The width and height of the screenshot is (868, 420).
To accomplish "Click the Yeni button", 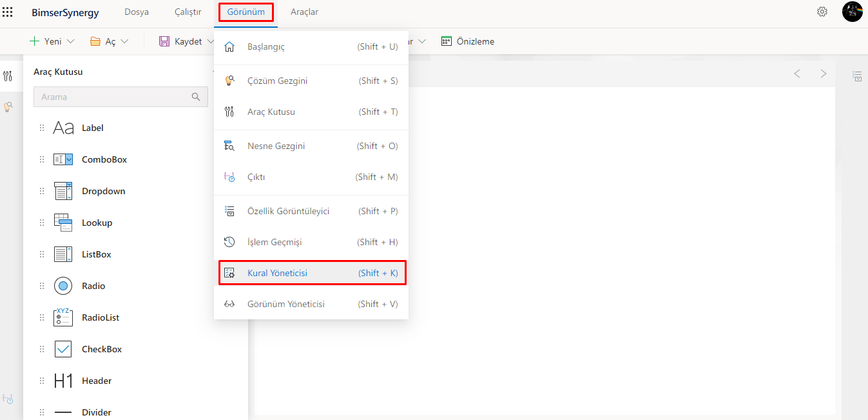I will (x=52, y=41).
